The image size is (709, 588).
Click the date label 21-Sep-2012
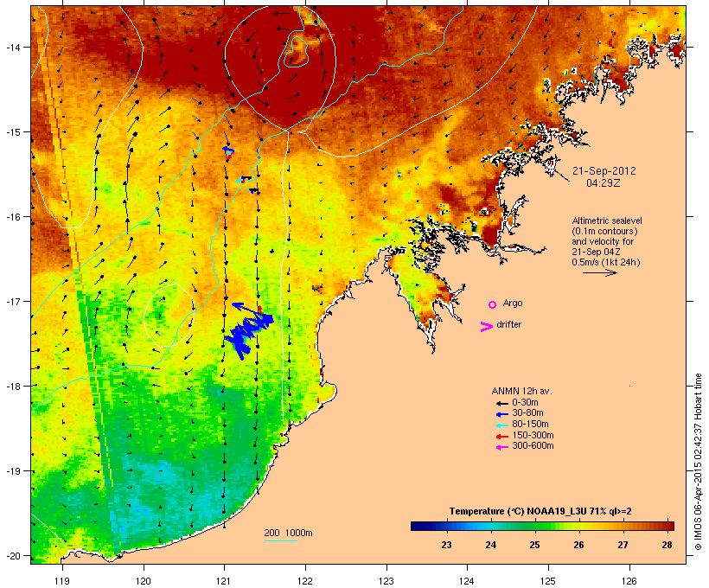(604, 171)
